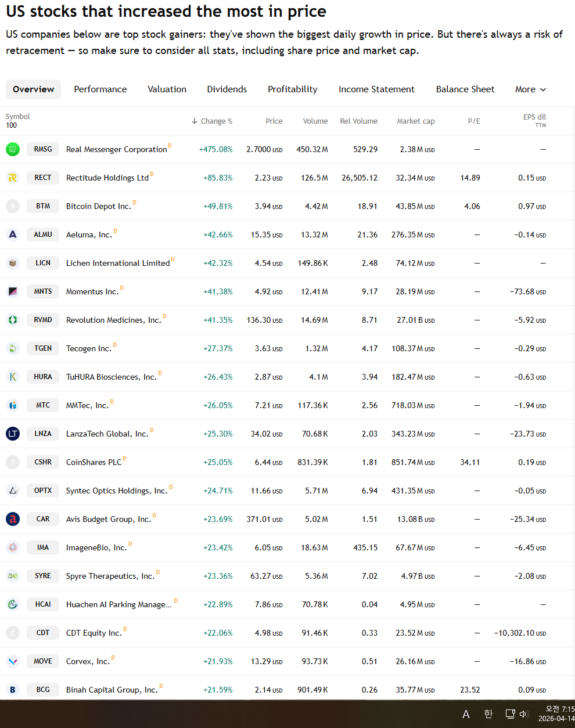Click the CoinShares PLC logo icon

13,462
